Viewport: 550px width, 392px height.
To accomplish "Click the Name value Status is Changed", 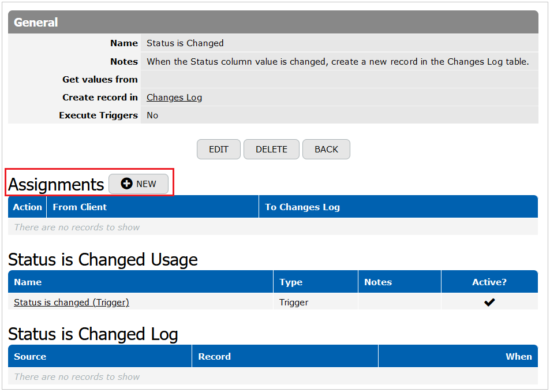I will pyautogui.click(x=185, y=43).
